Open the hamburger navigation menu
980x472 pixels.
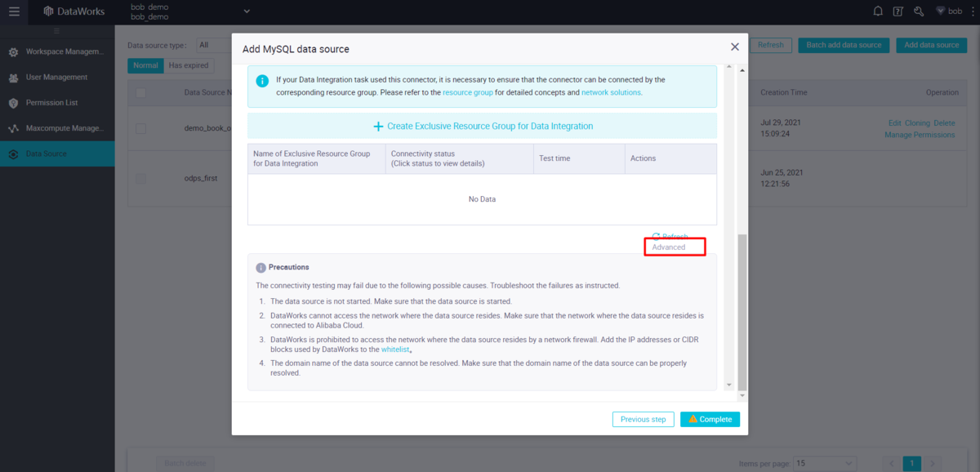coord(14,11)
